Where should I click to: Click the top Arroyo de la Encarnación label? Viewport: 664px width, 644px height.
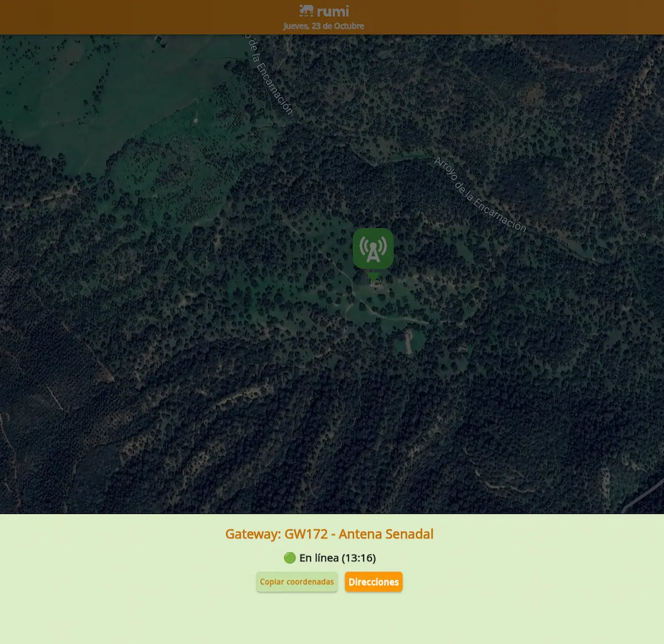(269, 75)
